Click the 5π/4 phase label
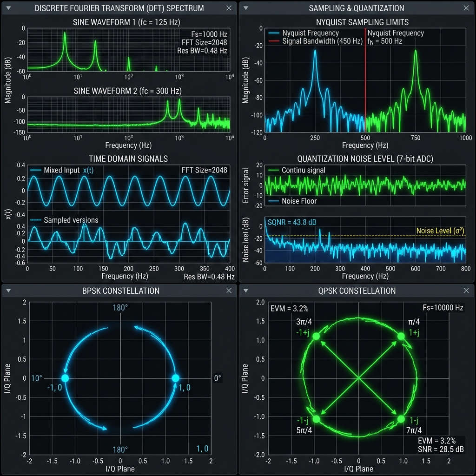Image resolution: width=476 pixels, height=476 pixels. pos(304,430)
